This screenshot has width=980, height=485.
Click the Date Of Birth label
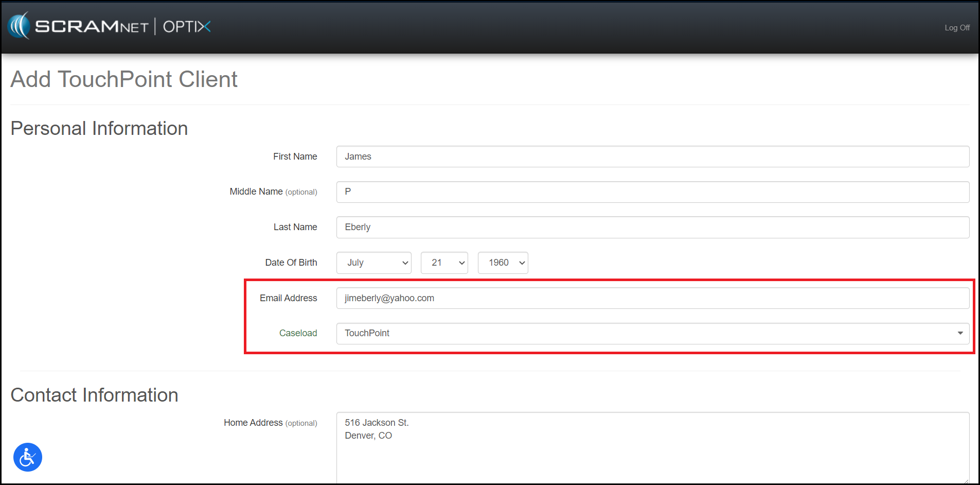(x=291, y=263)
